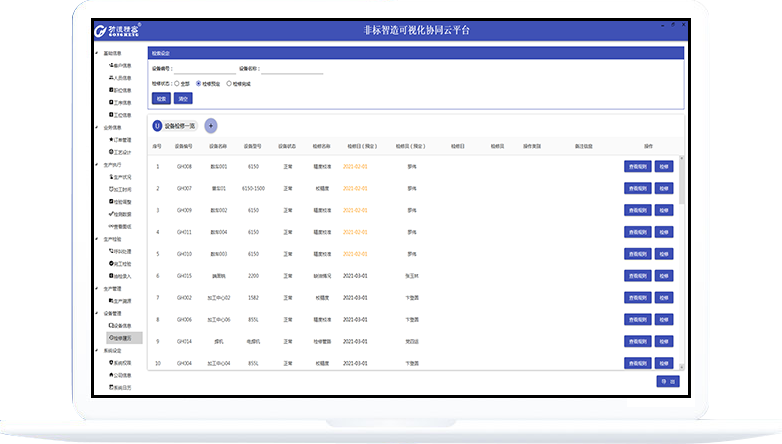
Task: Collapse the 生产执行 sidebar group
Action: 98,164
